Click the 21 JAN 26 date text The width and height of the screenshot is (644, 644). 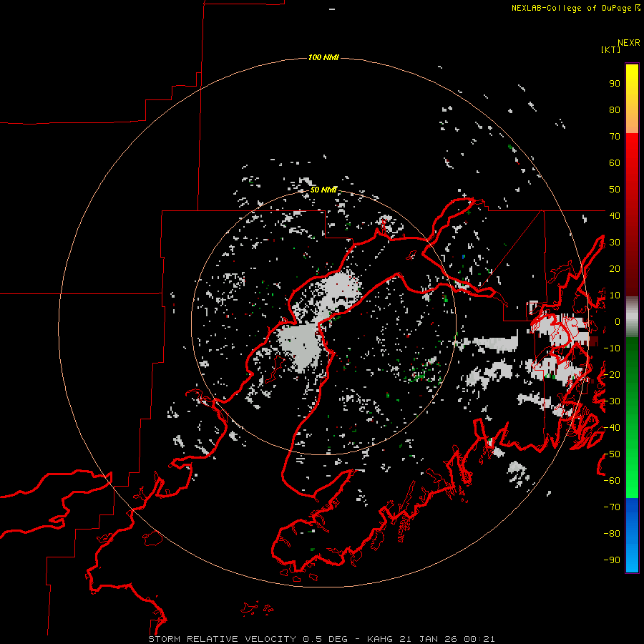(428, 639)
